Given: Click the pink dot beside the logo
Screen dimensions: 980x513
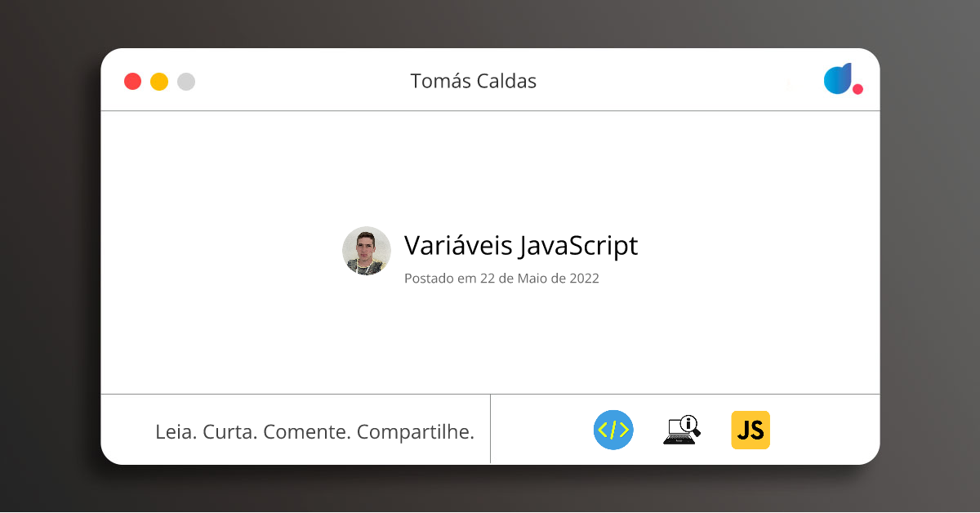Looking at the screenshot, I should point(857,89).
